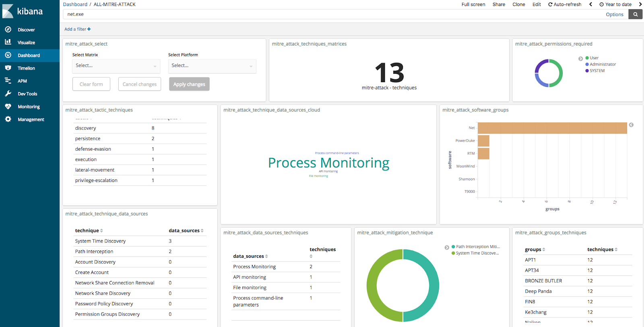Toggle the Administrator legend entry

(601, 64)
